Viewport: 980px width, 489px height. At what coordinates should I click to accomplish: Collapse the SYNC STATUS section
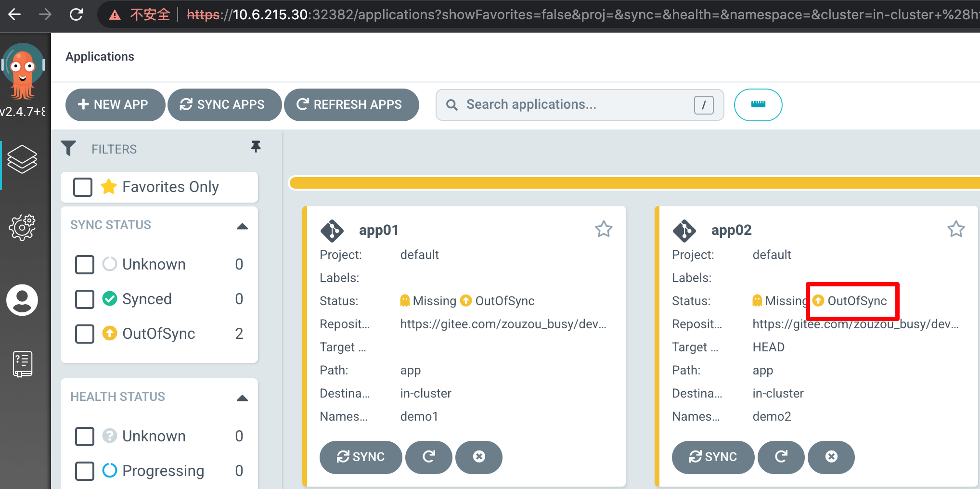tap(242, 226)
